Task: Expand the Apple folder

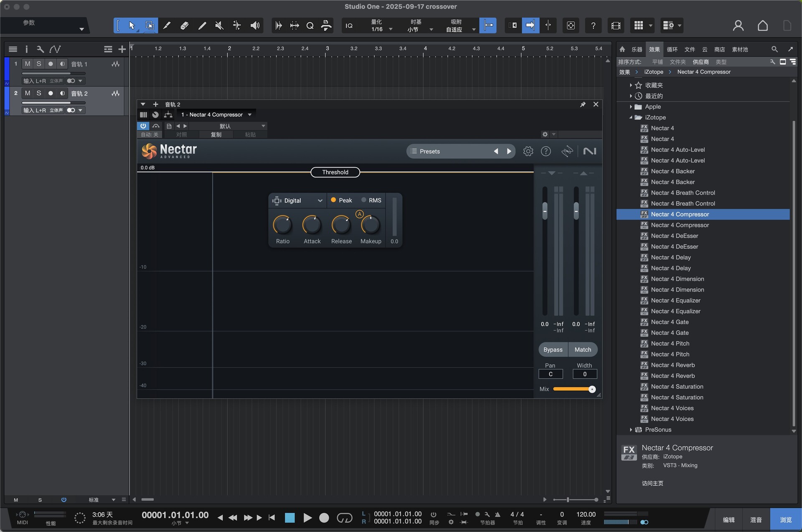Action: pyautogui.click(x=631, y=106)
